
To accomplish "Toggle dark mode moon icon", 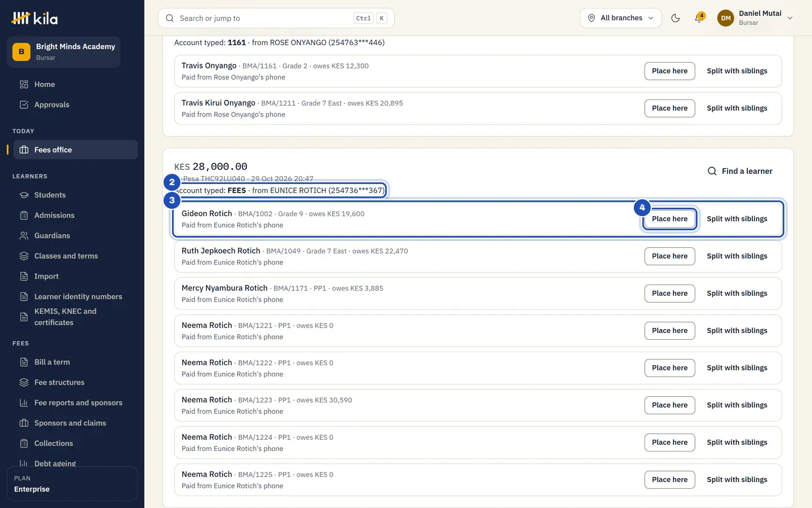I will 676,18.
